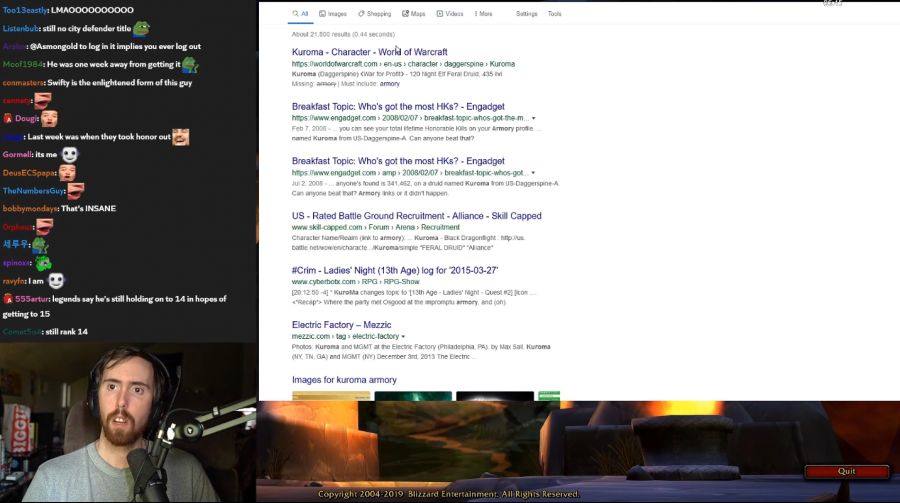Click the Blizzard Entertainment copyright text

(449, 494)
